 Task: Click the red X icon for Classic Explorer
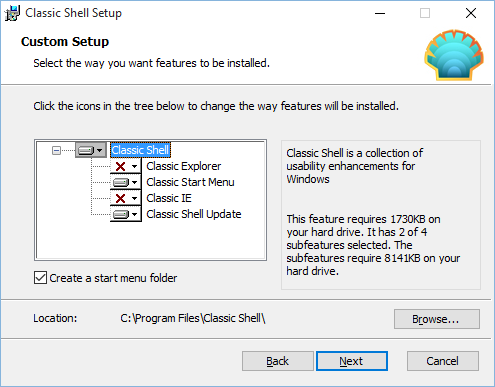click(120, 166)
